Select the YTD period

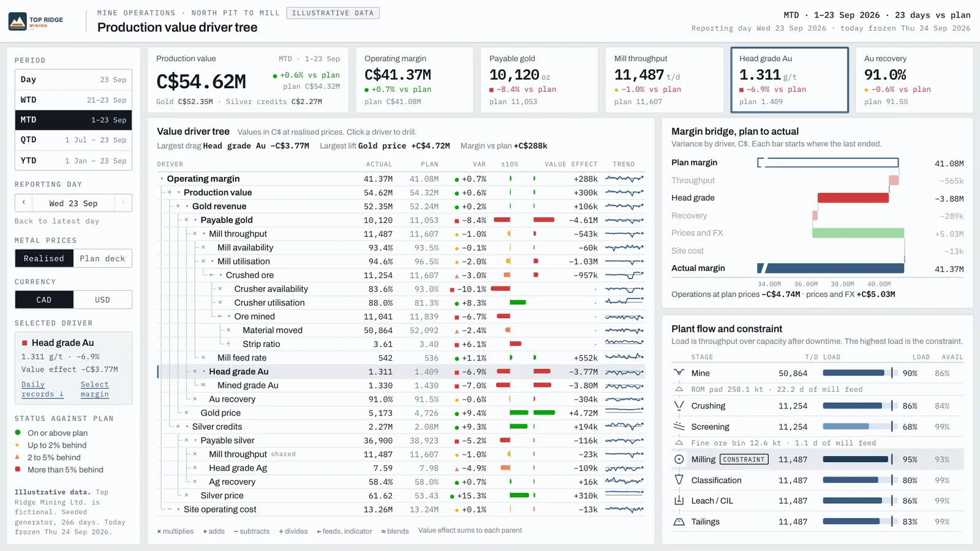point(73,160)
